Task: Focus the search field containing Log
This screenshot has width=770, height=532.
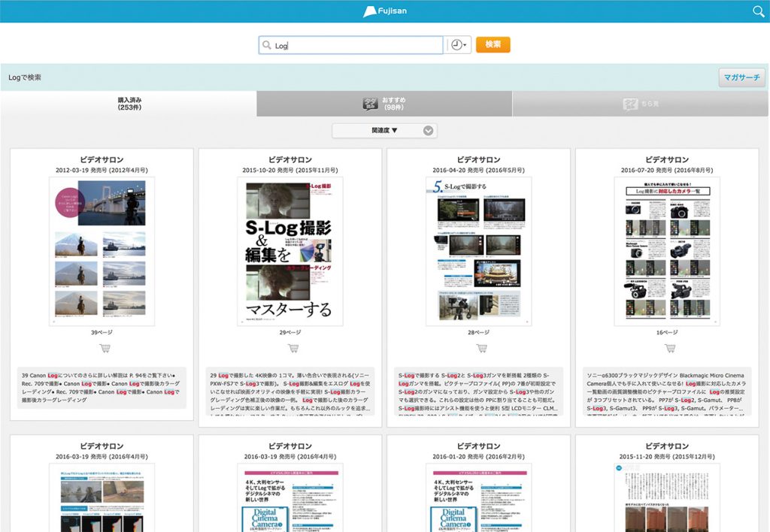Action: [x=350, y=45]
